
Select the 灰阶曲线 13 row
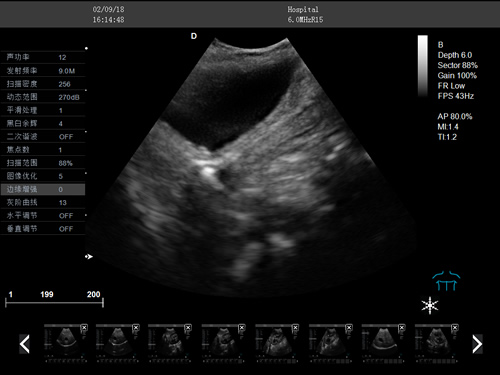(x=43, y=202)
